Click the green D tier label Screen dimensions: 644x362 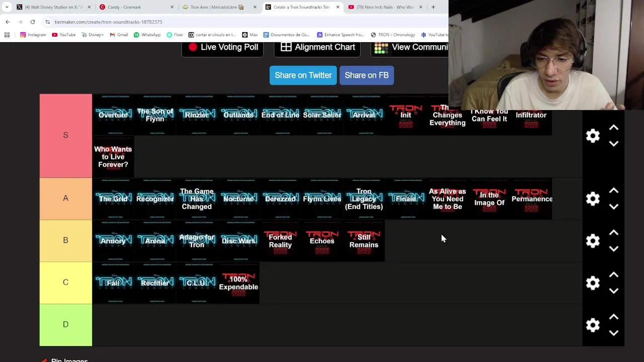point(65,325)
